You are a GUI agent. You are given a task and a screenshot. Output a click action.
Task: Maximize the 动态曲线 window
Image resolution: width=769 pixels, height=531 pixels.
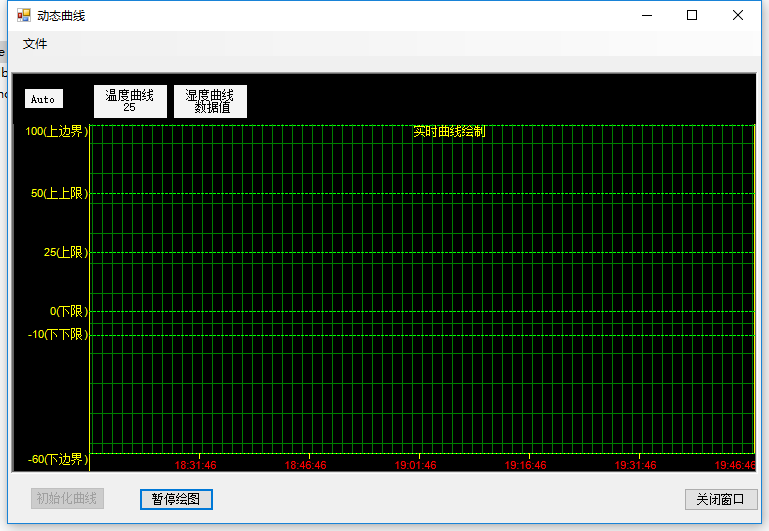coord(692,16)
